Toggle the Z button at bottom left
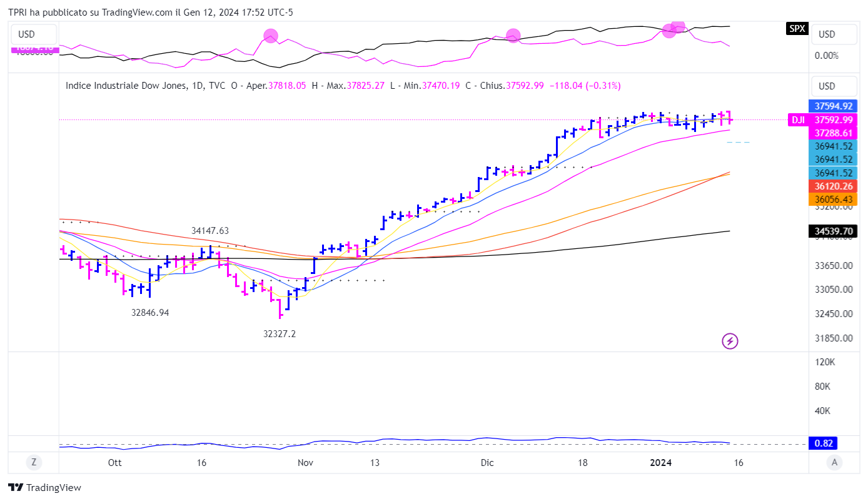Screen dimensions: 868x501 click(34, 463)
